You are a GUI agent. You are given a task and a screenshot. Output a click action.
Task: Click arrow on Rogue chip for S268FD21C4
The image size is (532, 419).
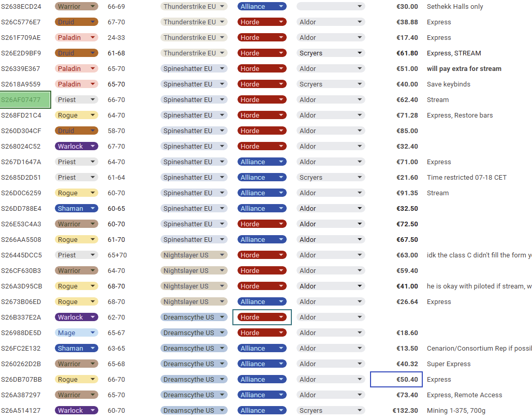pos(93,115)
